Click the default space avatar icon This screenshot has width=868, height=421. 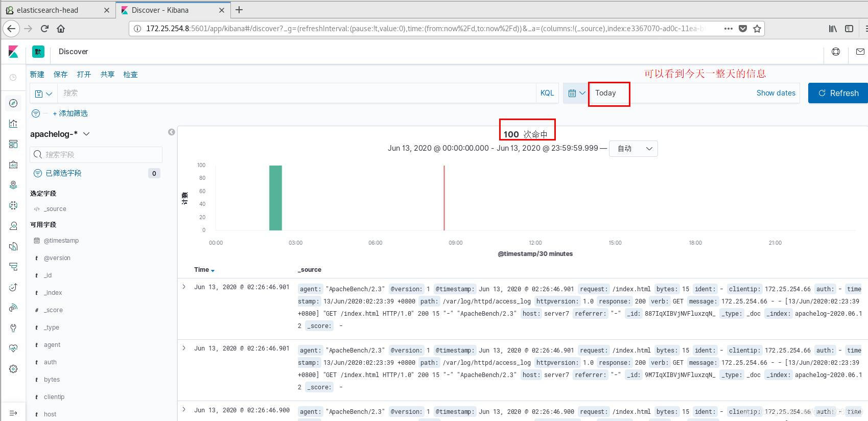tap(38, 52)
